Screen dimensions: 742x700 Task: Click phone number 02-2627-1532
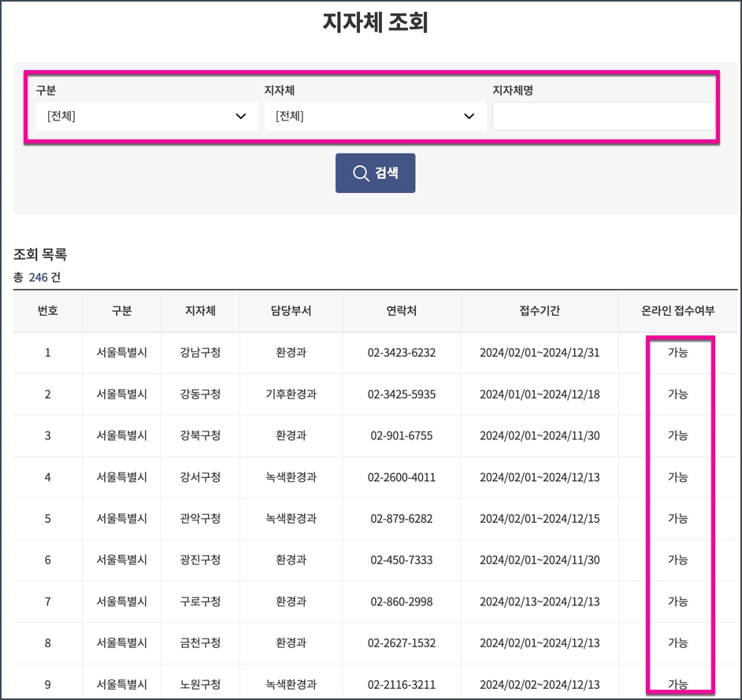(401, 643)
